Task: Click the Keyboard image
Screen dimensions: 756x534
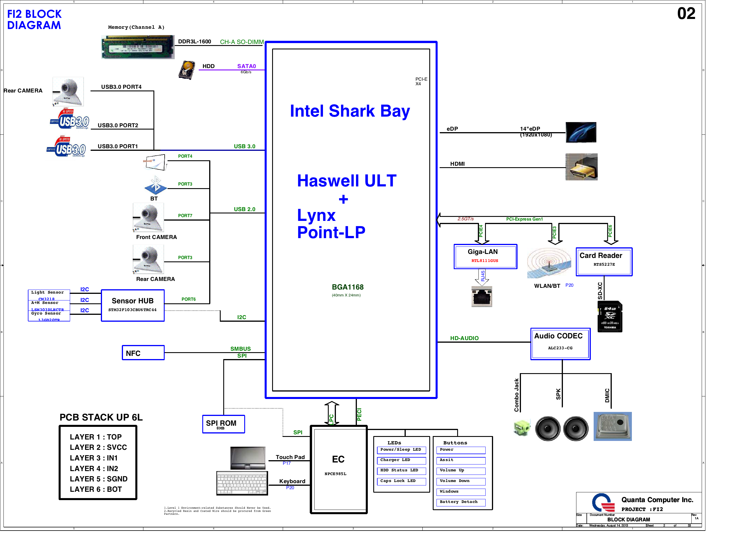Action: 242,483
